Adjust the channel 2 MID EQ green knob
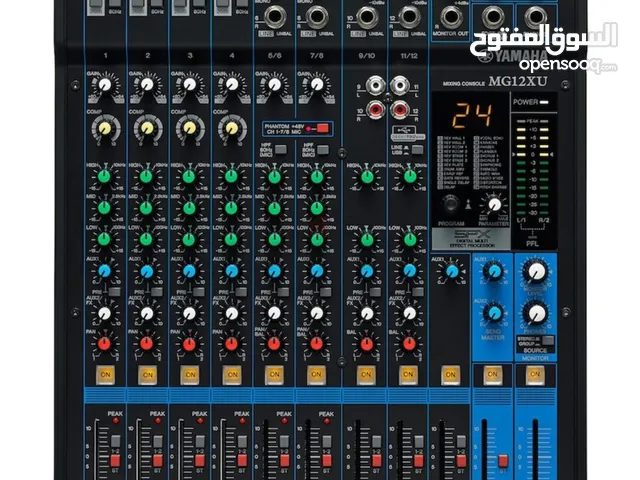 (147, 208)
